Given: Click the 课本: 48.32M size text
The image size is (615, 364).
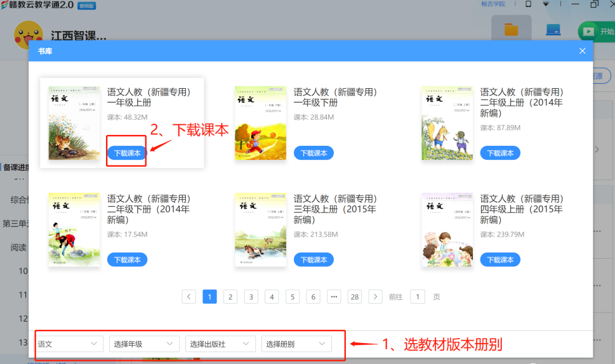Looking at the screenshot, I should click(127, 117).
